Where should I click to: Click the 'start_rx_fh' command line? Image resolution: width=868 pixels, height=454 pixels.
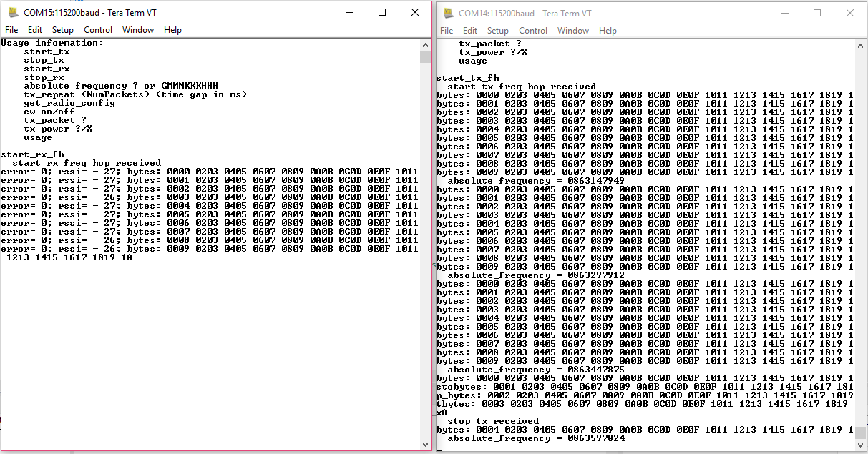click(x=32, y=154)
